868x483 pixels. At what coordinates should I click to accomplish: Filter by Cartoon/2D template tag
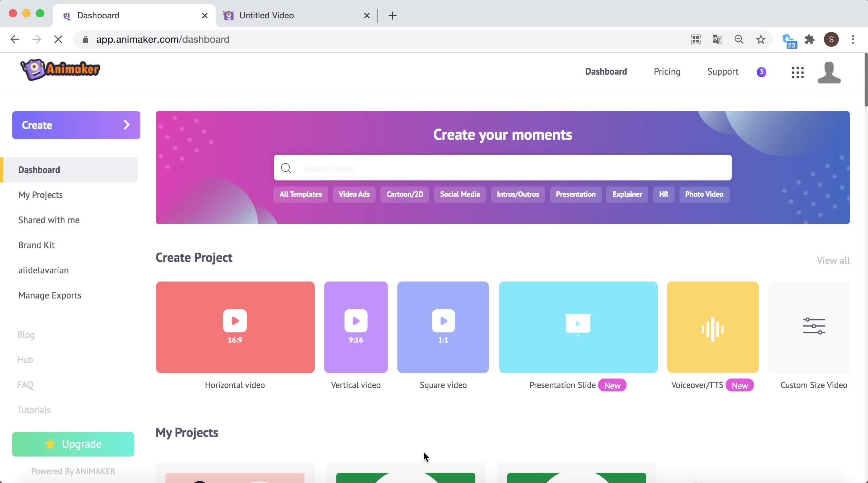tap(405, 194)
